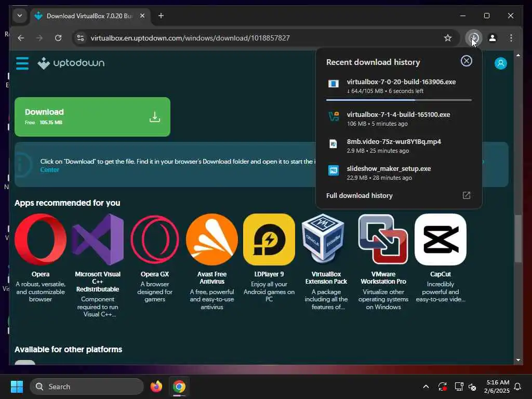Reload the current page
This screenshot has height=399, width=532.
pos(58,37)
